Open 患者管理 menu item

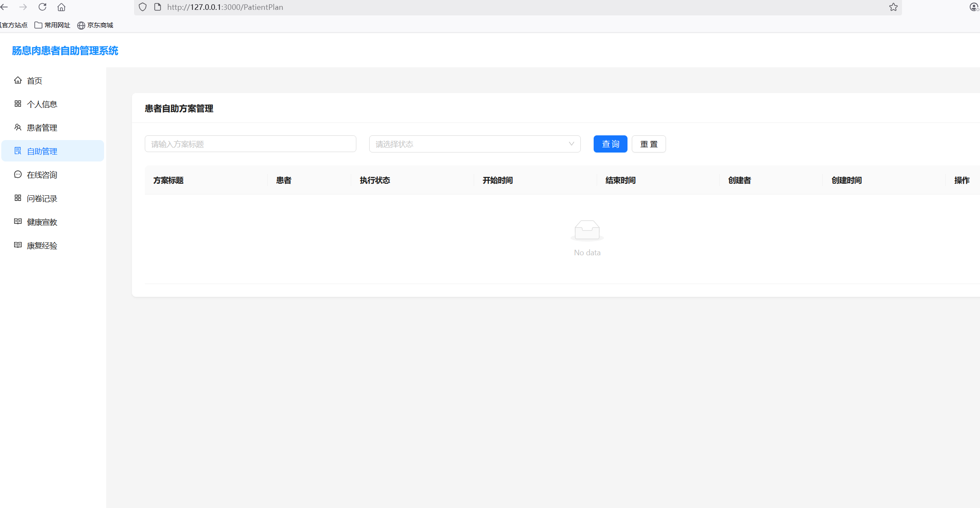(42, 128)
